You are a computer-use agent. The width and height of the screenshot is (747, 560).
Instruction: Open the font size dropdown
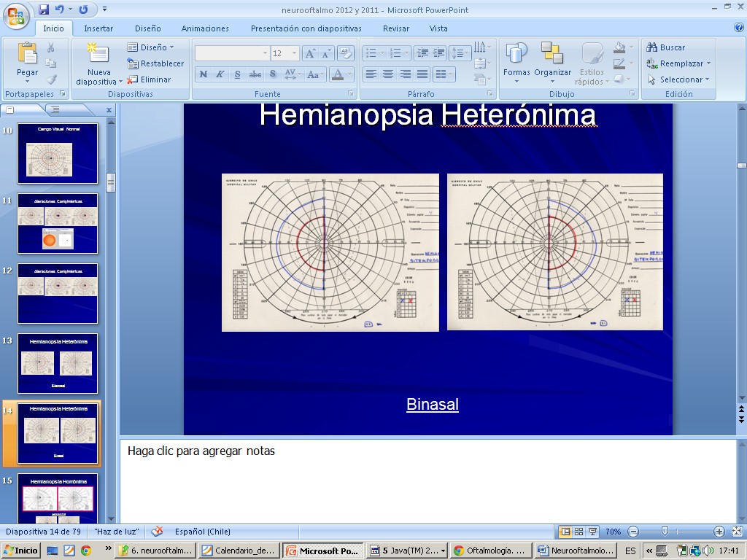point(294,53)
